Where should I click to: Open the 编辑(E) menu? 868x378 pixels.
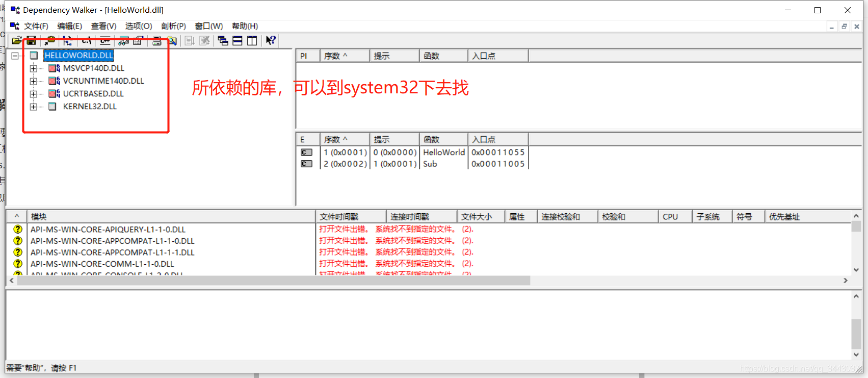[x=70, y=26]
